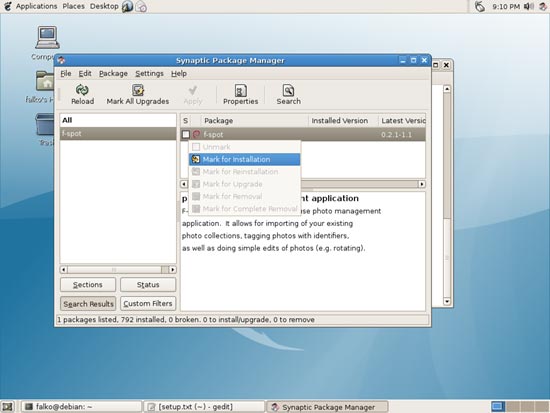Click the web browser launcher in top panel
Screen dimensions: 550x413
(127, 6)
